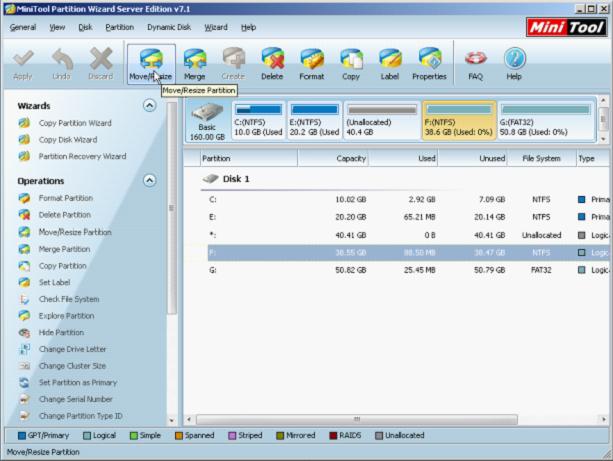The image size is (613, 461).
Task: Click the Undo arrow toolbar icon
Action: (x=62, y=64)
